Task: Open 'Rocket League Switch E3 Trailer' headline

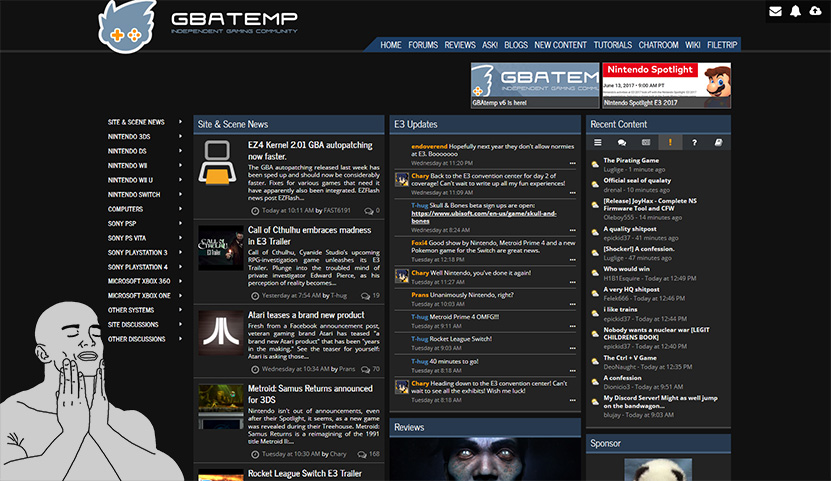Action: coord(305,474)
